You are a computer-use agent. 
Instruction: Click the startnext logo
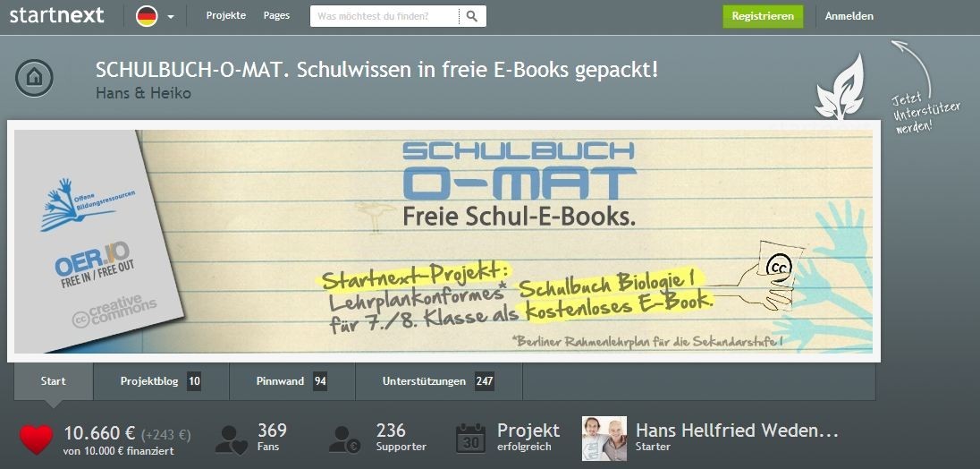[x=57, y=15]
